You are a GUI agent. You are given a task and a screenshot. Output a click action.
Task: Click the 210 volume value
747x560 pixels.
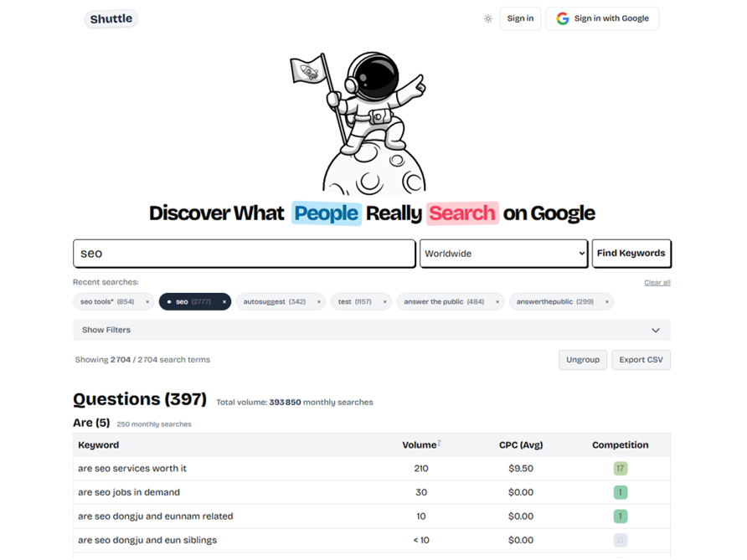point(421,469)
